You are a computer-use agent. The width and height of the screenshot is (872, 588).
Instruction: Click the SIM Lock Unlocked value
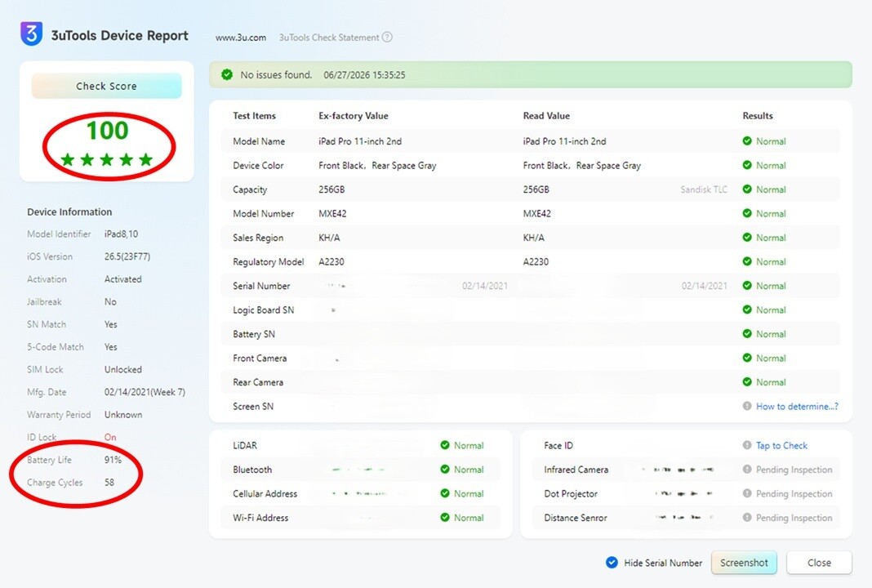123,369
